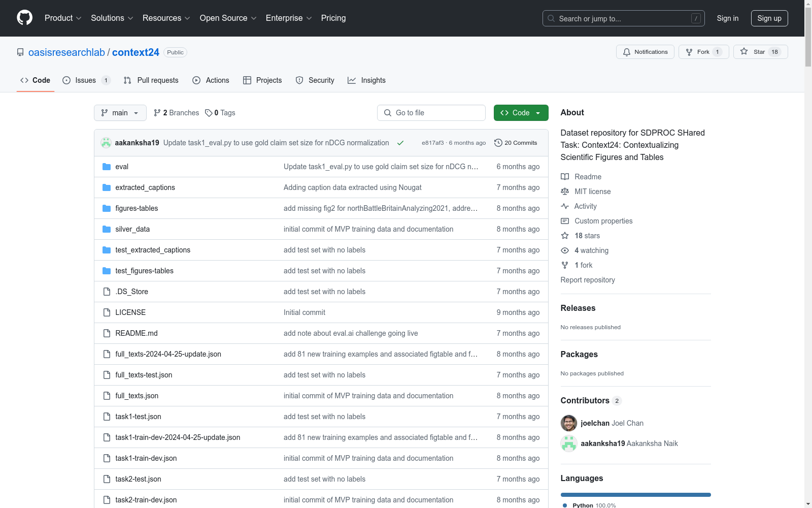Click the branches icon beside 2 Branches
The height and width of the screenshot is (508, 812).
tap(157, 113)
